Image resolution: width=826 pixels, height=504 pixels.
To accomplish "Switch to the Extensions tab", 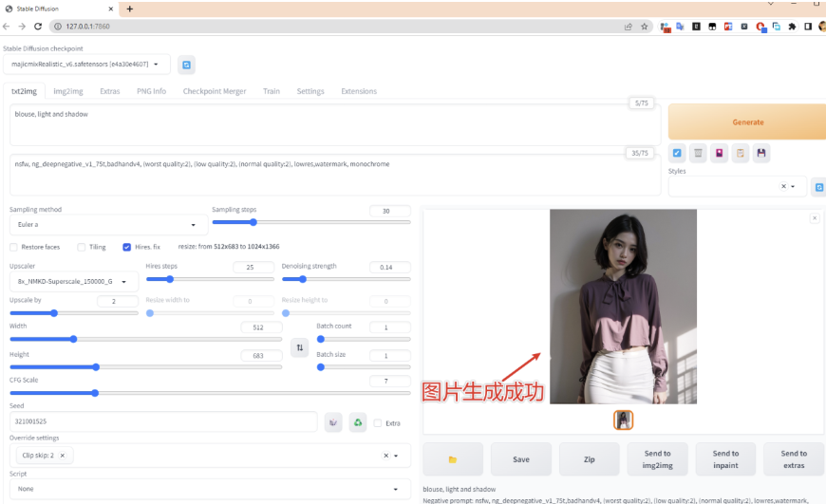I will point(359,91).
